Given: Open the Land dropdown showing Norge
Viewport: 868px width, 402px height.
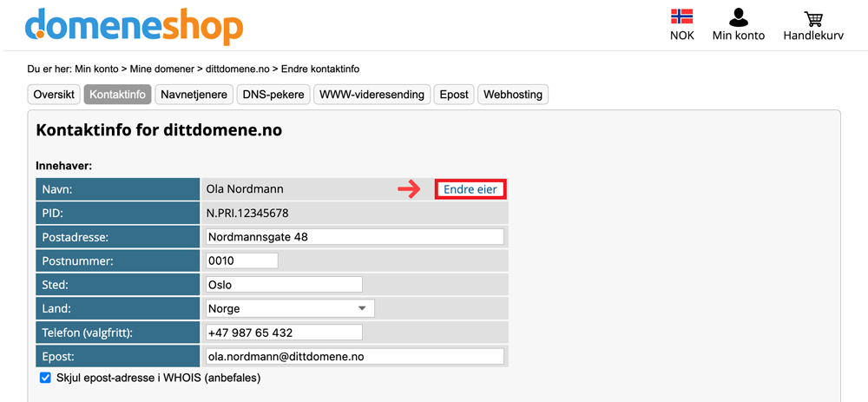Looking at the screenshot, I should click(x=290, y=308).
